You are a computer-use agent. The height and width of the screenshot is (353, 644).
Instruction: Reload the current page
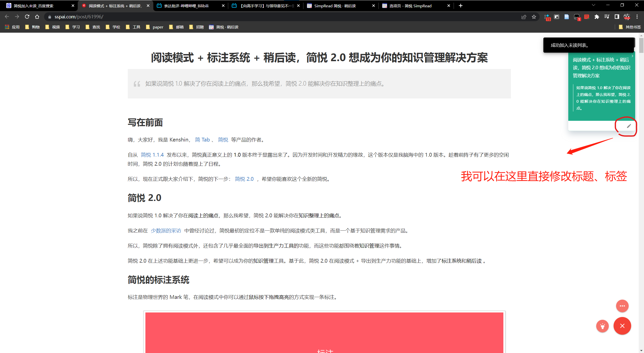[x=27, y=17]
